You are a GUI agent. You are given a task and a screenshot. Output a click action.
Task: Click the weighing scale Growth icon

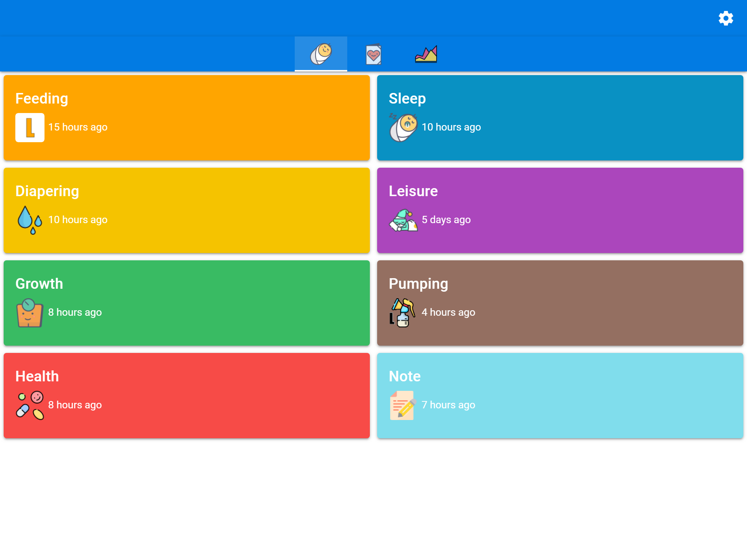[x=30, y=313]
